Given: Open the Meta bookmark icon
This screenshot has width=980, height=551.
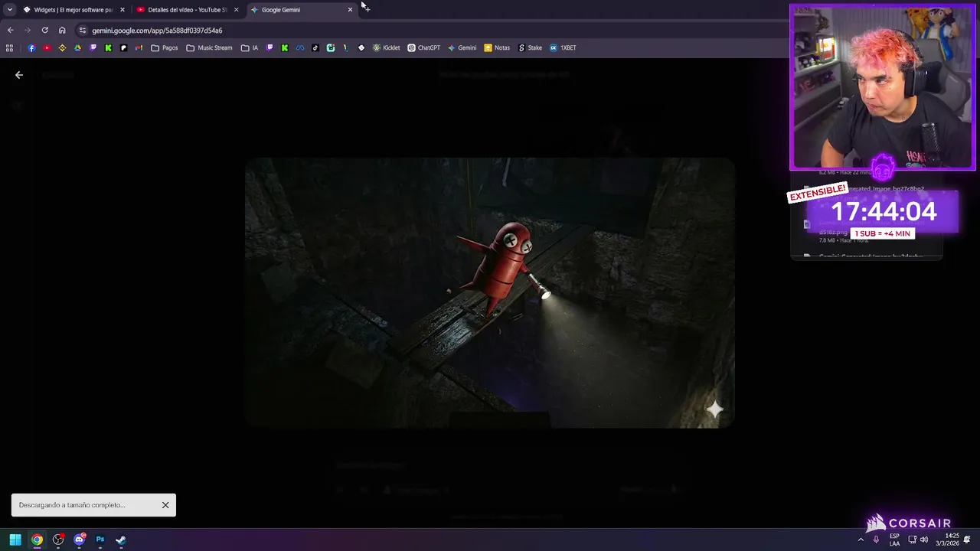Looking at the screenshot, I should [300, 47].
